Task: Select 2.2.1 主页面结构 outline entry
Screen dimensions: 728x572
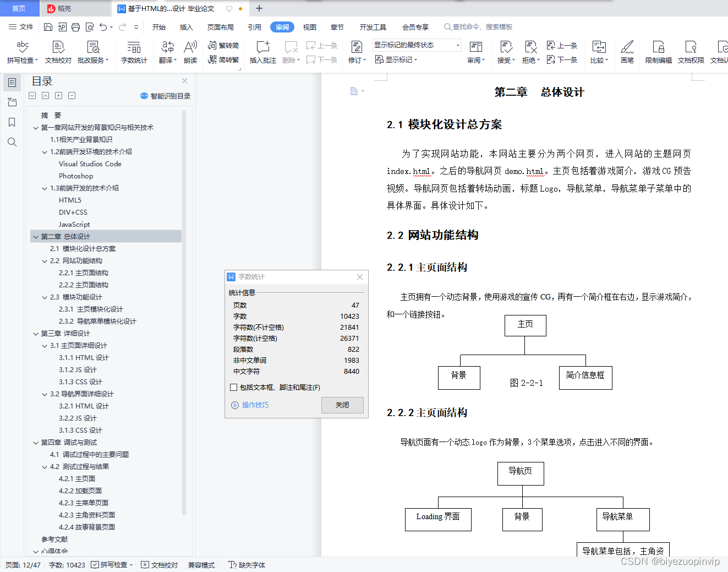Action: (x=83, y=273)
